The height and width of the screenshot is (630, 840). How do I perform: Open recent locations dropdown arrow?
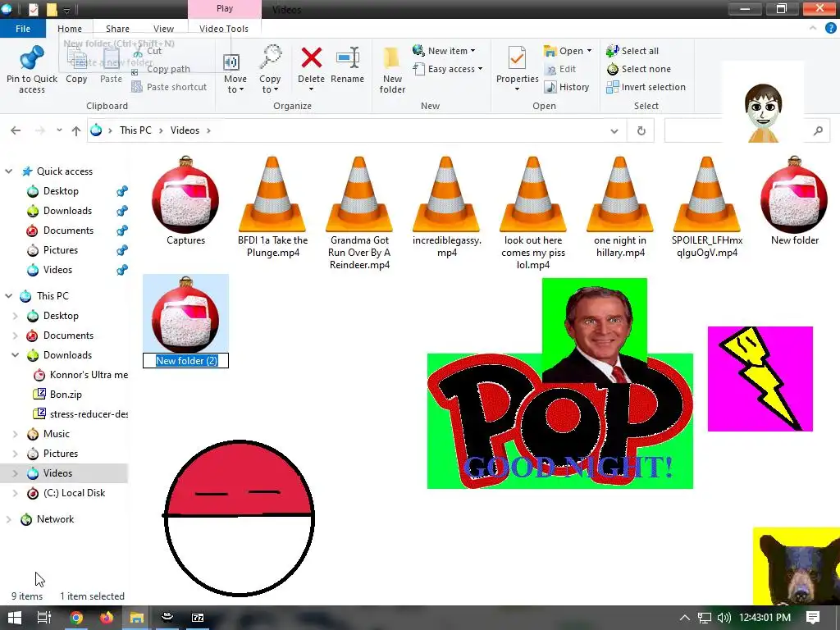click(x=59, y=130)
